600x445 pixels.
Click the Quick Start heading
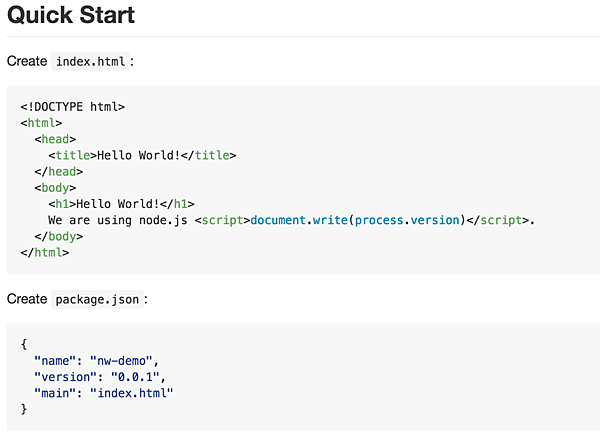71,16
